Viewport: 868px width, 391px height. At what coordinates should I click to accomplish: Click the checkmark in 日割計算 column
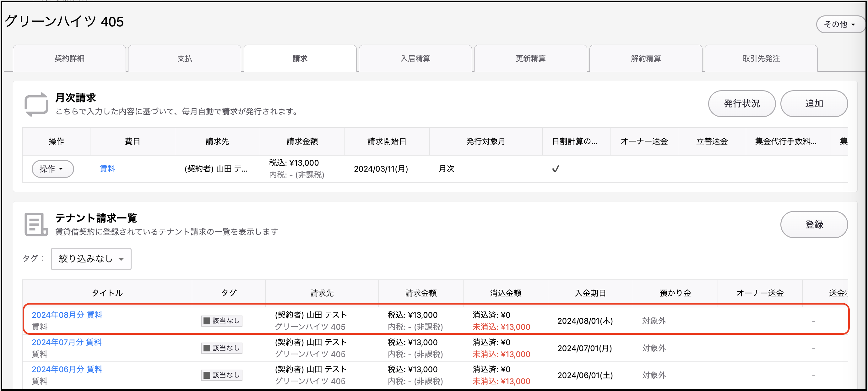[x=555, y=169]
